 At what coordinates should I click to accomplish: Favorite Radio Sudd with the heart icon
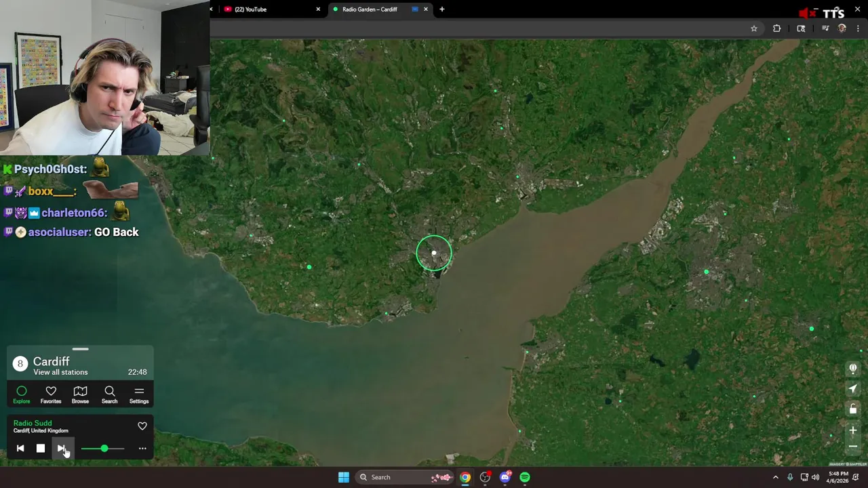(x=142, y=426)
